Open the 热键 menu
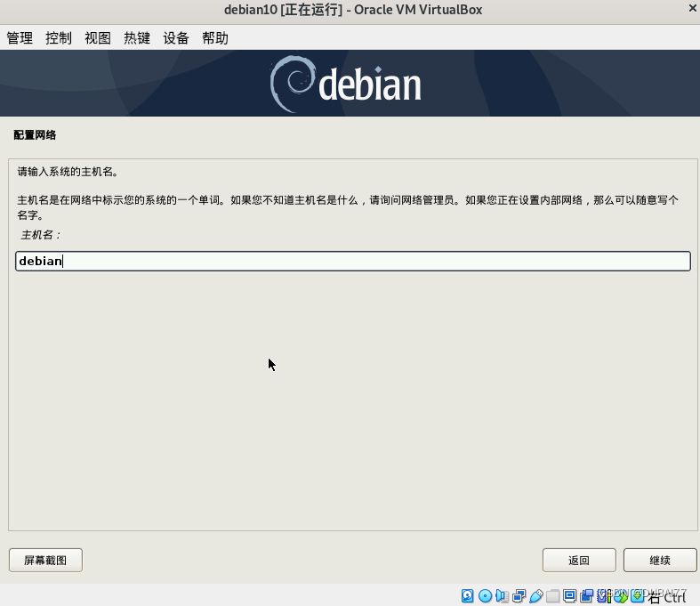700x606 pixels. 137,38
